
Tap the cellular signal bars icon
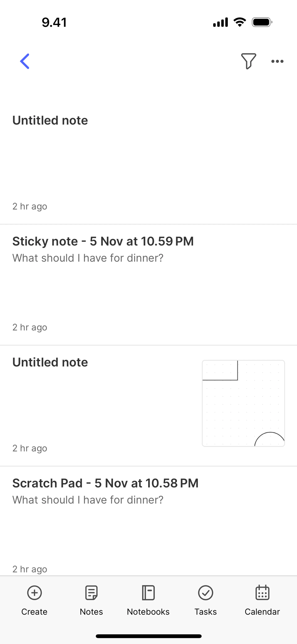[220, 22]
